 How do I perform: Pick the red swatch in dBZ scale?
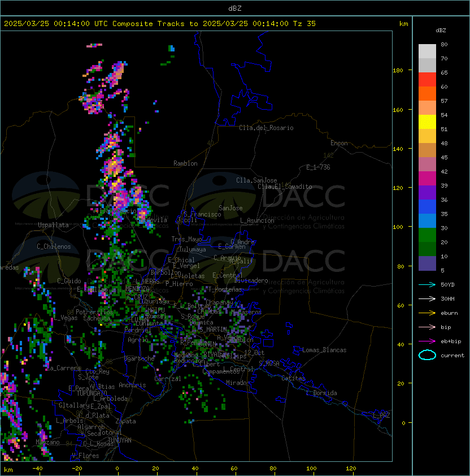pos(427,79)
